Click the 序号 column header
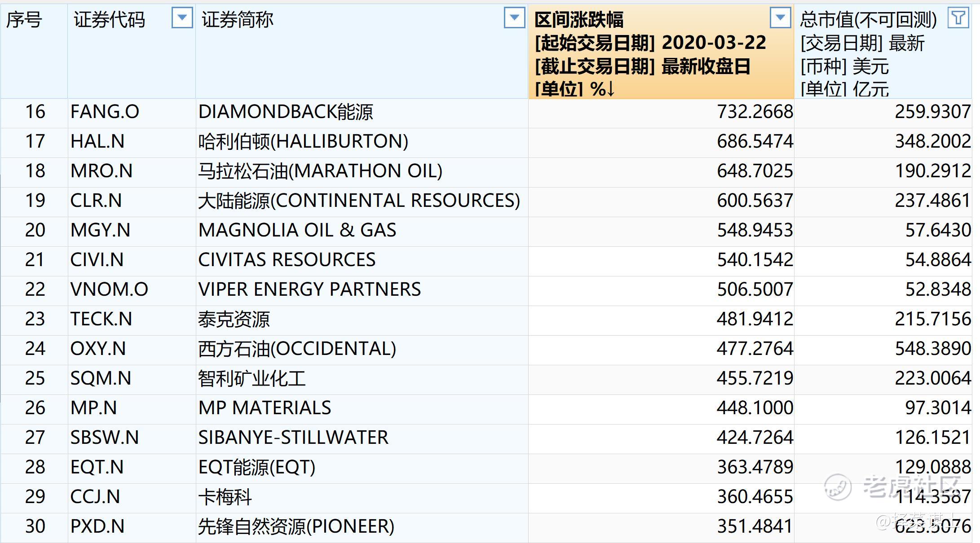 [x=25, y=20]
